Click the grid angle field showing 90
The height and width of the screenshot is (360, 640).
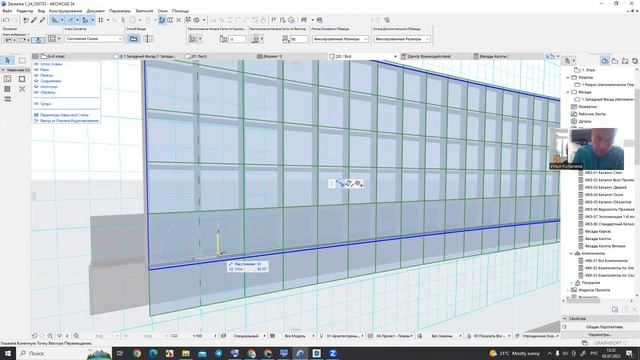pos(299,39)
